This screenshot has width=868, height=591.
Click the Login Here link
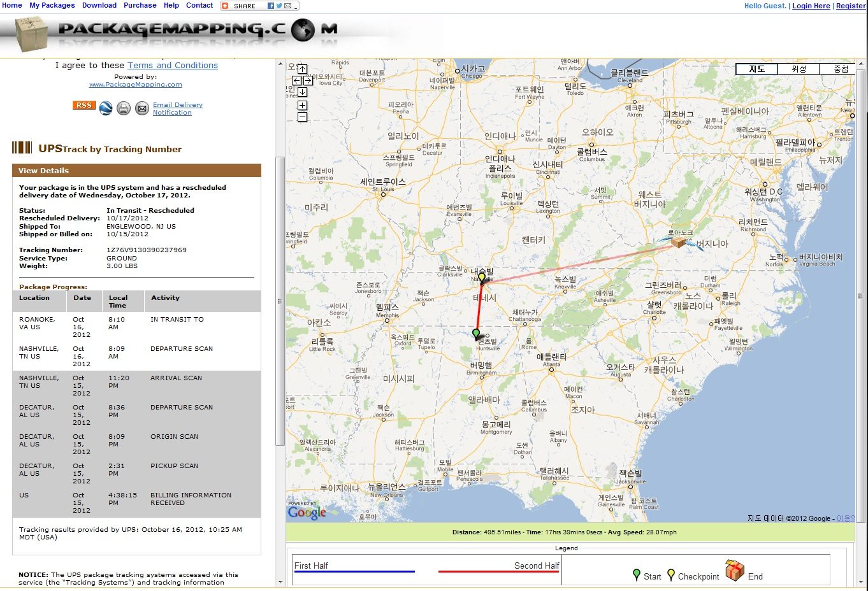[811, 6]
